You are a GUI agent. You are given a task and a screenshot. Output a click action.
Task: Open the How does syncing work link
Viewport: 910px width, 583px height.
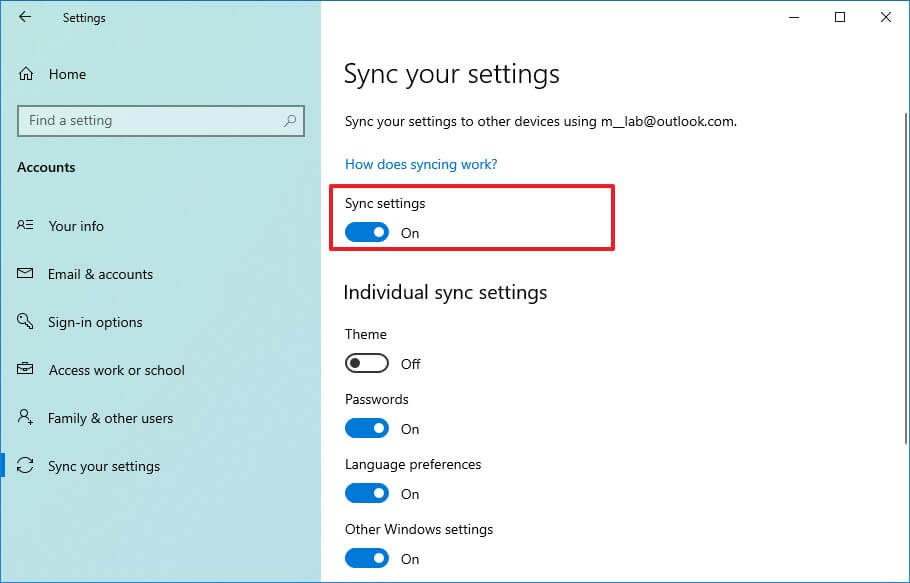point(421,164)
